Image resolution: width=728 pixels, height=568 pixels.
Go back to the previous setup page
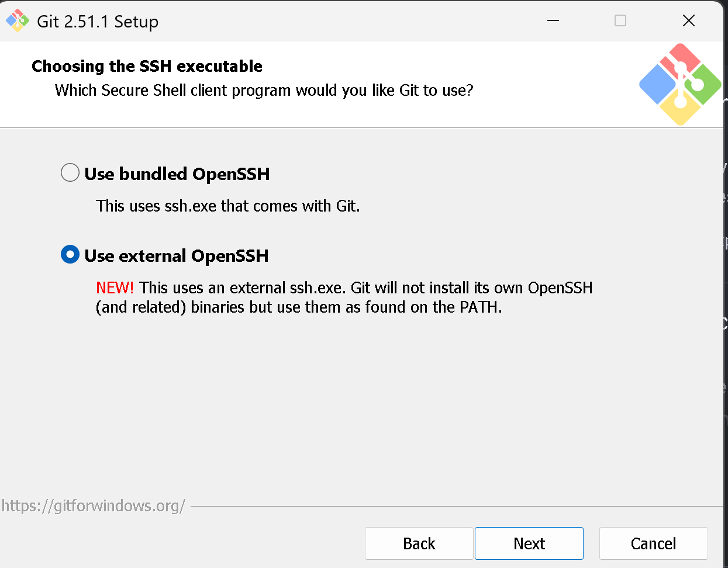coord(419,543)
